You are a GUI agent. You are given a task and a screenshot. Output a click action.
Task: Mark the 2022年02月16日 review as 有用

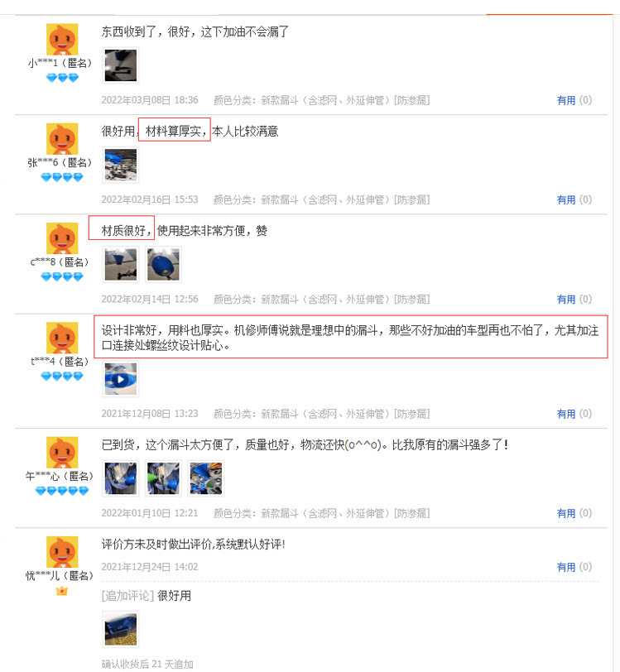[x=565, y=199]
